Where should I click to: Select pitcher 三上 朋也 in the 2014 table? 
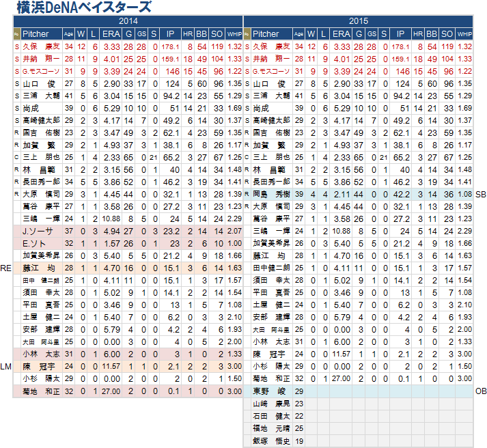(41, 157)
